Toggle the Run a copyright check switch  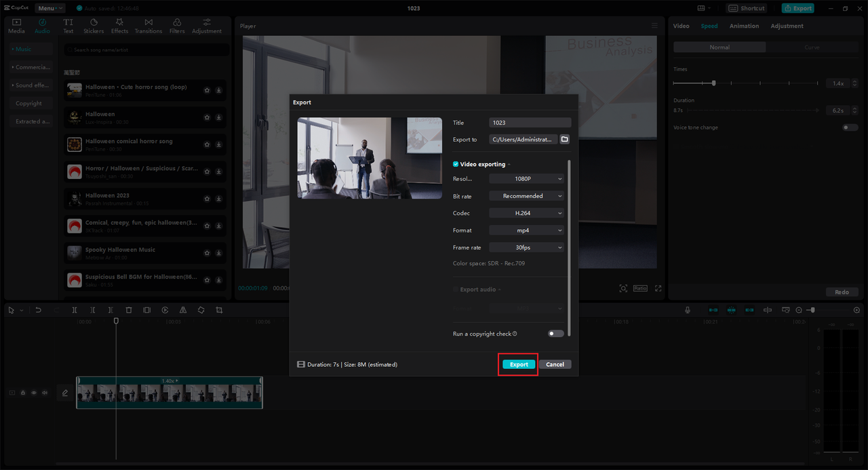click(x=555, y=334)
